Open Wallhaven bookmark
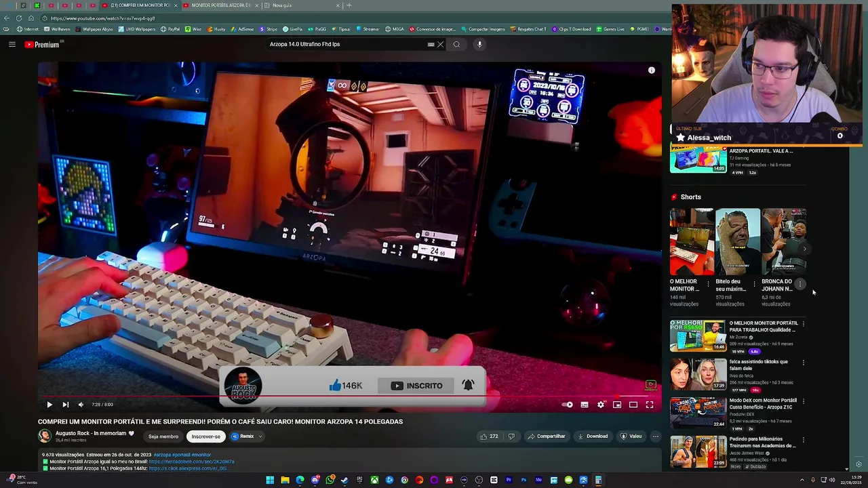 click(x=57, y=29)
